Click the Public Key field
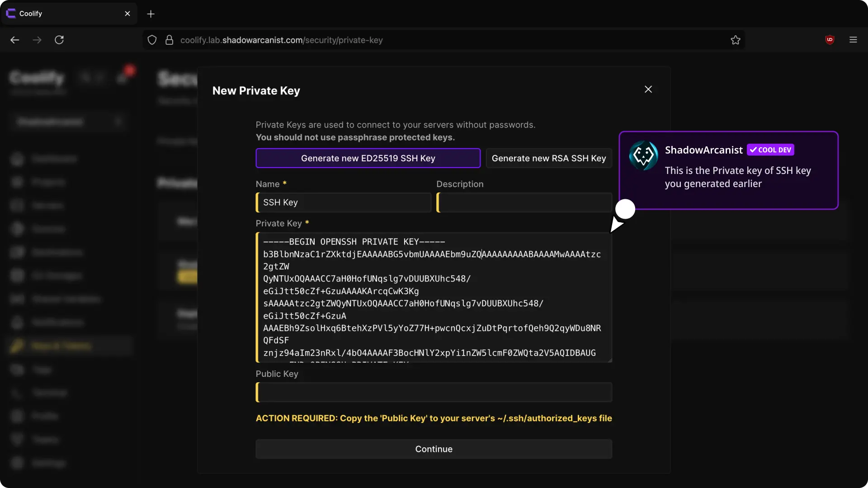 click(x=434, y=392)
